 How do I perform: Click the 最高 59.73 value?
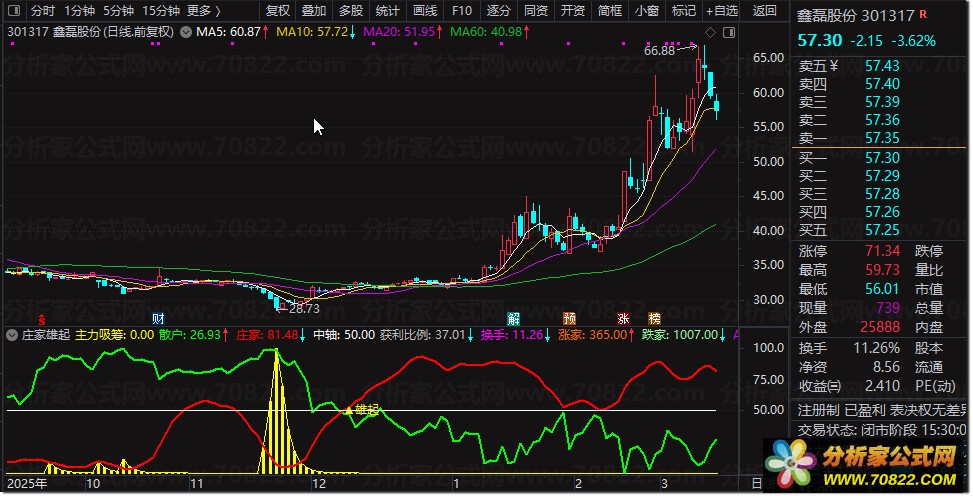[x=882, y=270]
